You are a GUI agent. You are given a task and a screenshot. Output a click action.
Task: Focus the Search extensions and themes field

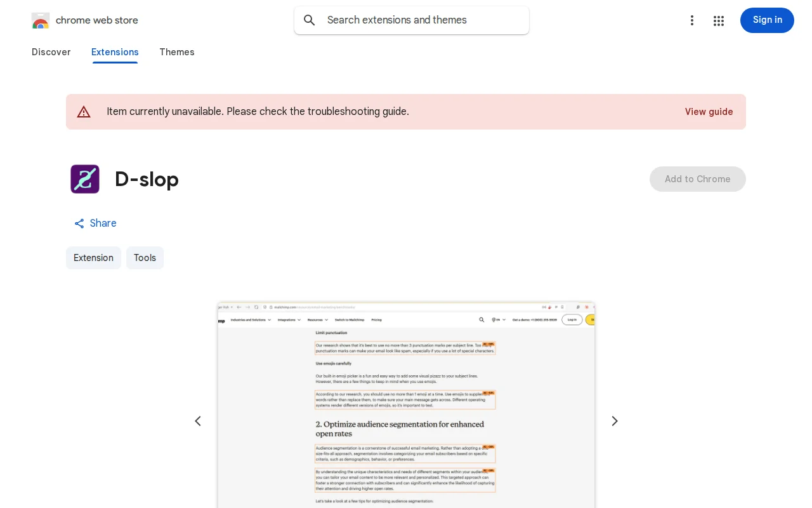(x=412, y=20)
